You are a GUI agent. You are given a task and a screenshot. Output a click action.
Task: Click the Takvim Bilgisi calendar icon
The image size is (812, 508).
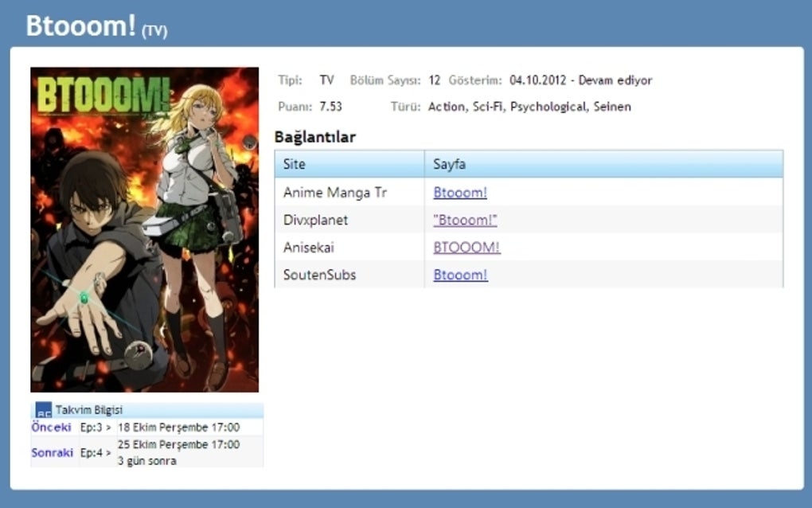pos(44,410)
